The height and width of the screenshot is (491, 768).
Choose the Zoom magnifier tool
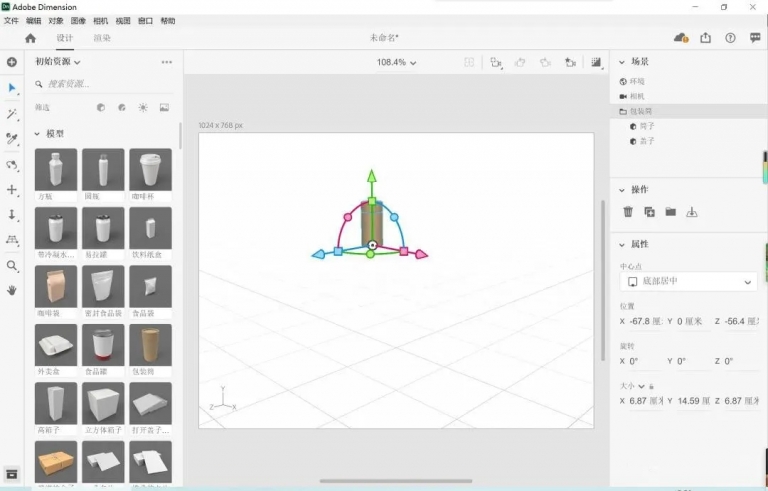[x=12, y=266]
